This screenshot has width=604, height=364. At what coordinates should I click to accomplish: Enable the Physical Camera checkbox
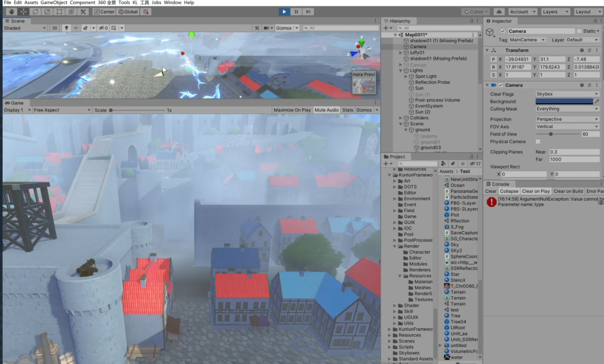click(x=538, y=141)
